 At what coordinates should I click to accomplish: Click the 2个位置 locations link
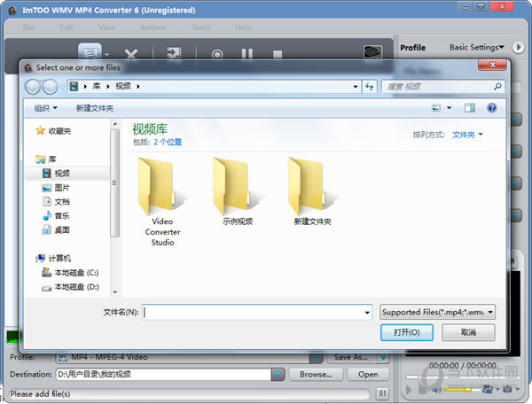tap(168, 142)
